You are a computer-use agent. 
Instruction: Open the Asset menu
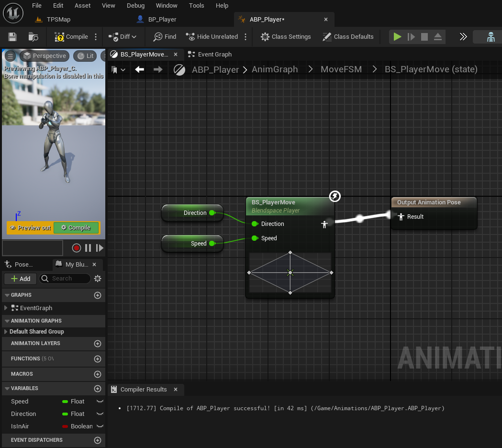pyautogui.click(x=83, y=5)
